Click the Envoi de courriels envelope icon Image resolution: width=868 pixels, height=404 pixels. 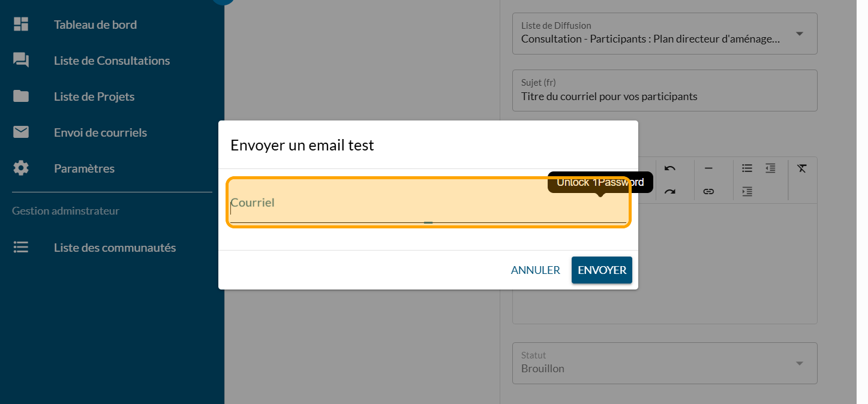tap(21, 132)
